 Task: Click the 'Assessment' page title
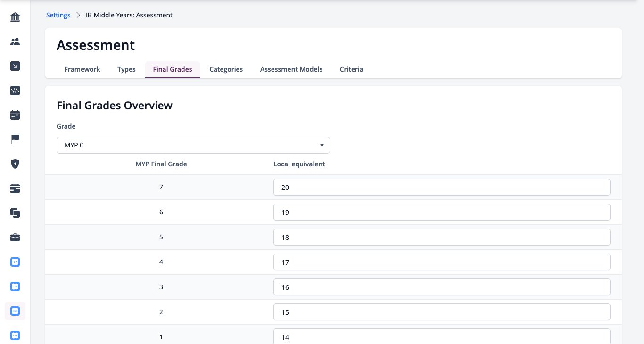tap(96, 45)
